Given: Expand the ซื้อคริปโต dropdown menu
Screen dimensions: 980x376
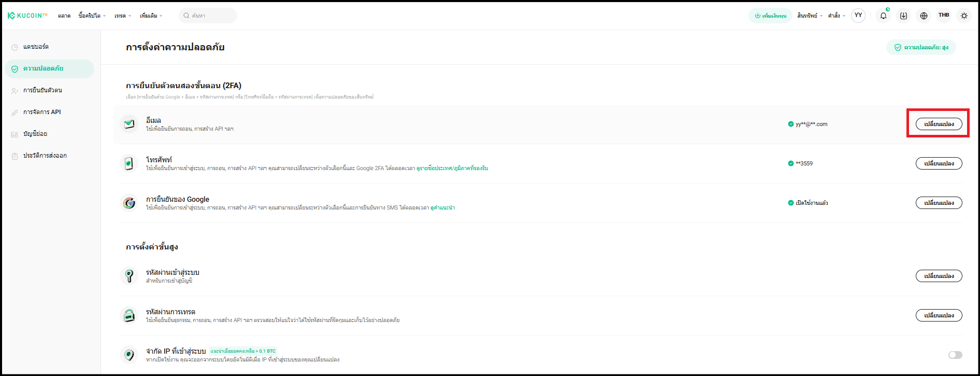Looking at the screenshot, I should pyautogui.click(x=92, y=16).
